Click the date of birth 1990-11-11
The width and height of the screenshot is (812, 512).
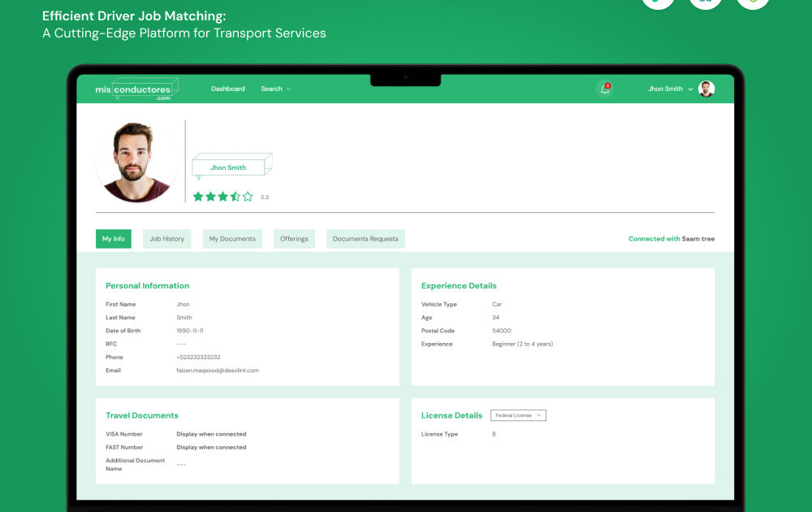[x=189, y=331]
